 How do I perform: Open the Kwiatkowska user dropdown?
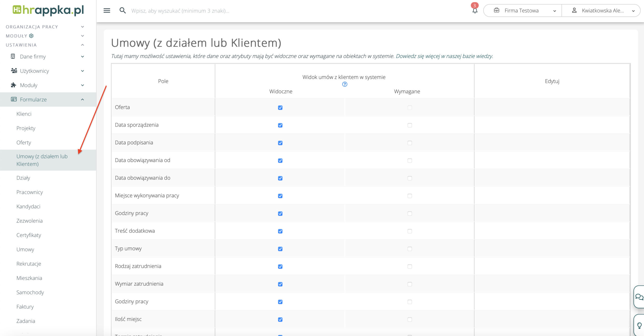(x=602, y=11)
